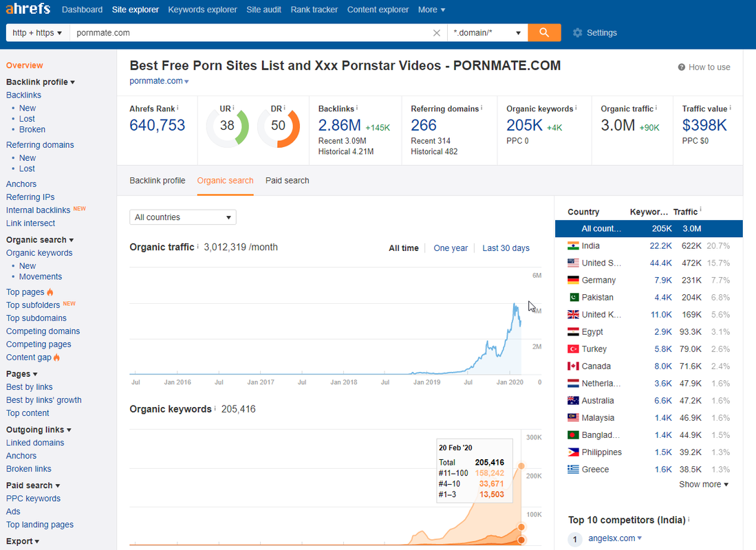Show One year traffic range
The image size is (756, 550).
point(451,248)
